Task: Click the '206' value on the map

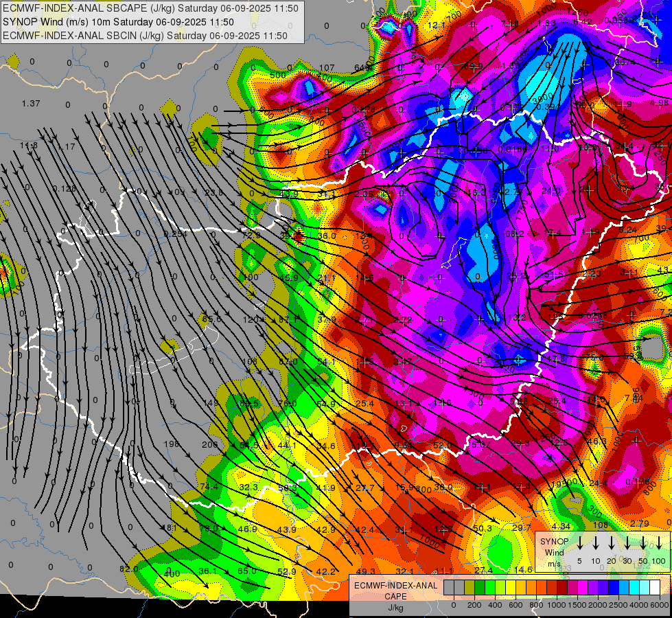Action: click(210, 445)
